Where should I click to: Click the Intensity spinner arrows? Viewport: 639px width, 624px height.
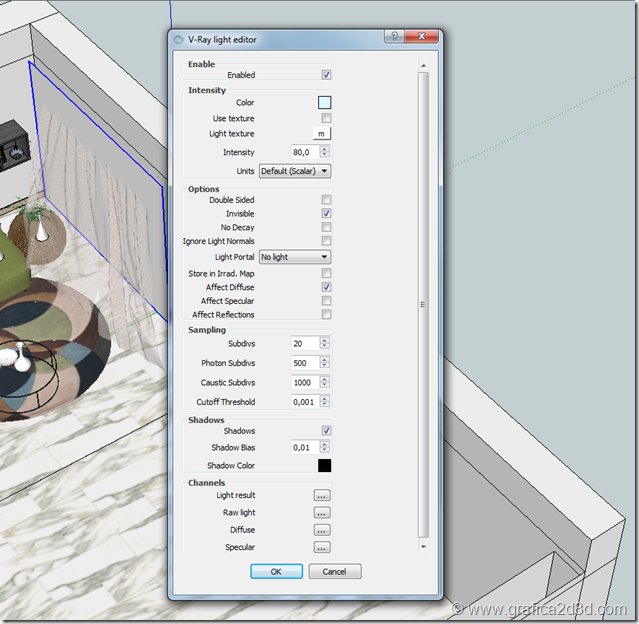[x=324, y=152]
